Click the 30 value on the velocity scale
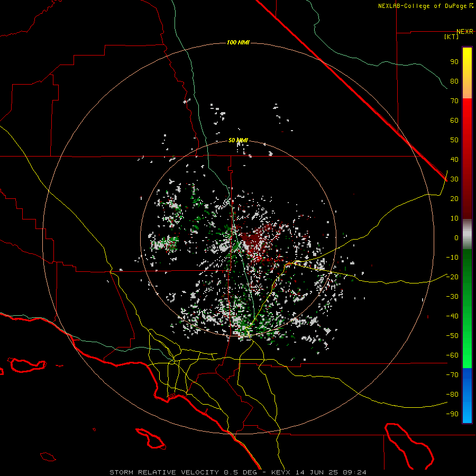This screenshot has width=476, height=476. pos(454,179)
